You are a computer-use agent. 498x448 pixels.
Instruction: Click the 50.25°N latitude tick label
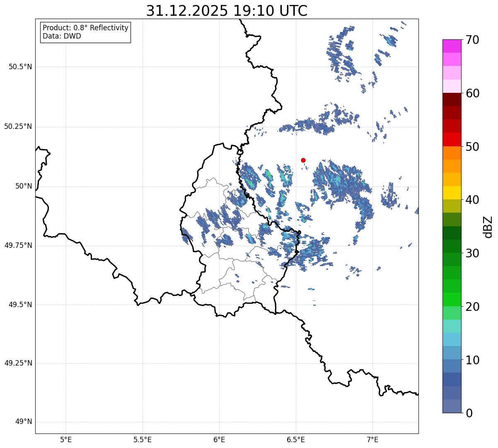(x=18, y=126)
